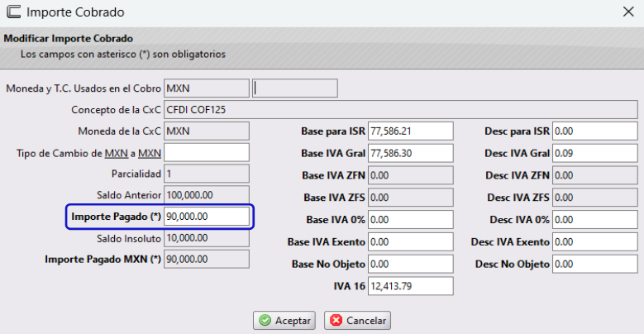
Task: Click the green check Aceptar button
Action: [x=284, y=321]
